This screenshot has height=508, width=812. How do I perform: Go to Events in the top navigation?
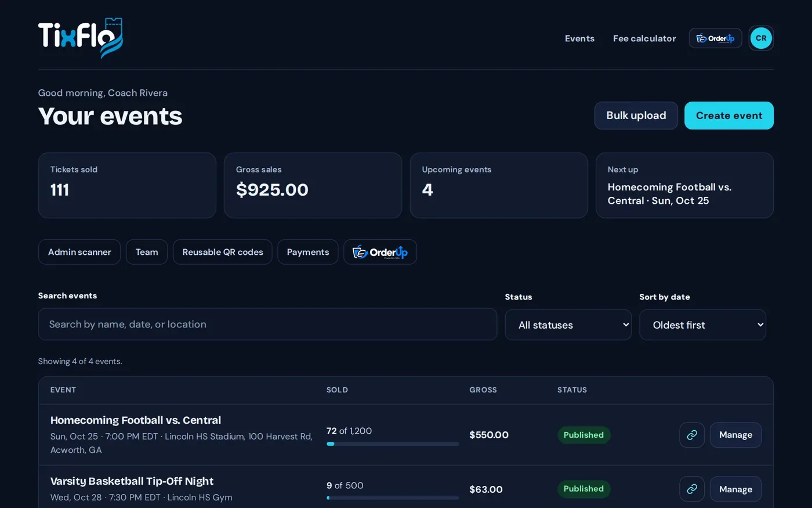[579, 38]
